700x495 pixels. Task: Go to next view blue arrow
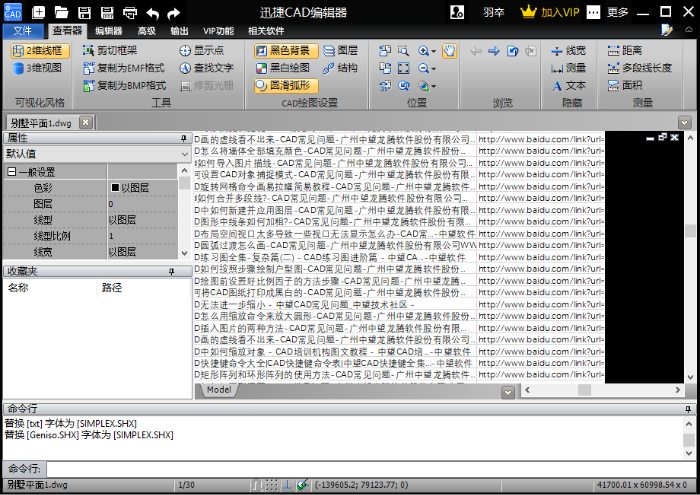click(494, 51)
